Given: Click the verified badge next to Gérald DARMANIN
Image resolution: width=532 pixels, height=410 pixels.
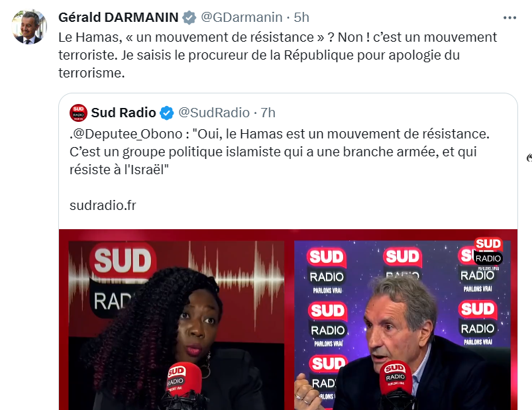Looking at the screenshot, I should coord(189,18).
